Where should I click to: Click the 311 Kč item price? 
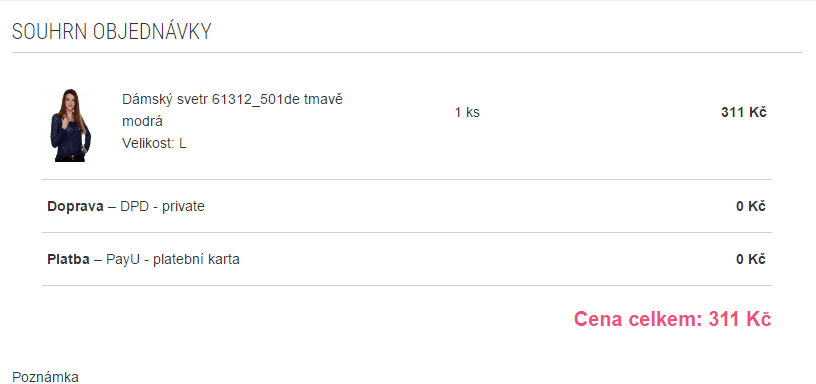[x=744, y=112]
